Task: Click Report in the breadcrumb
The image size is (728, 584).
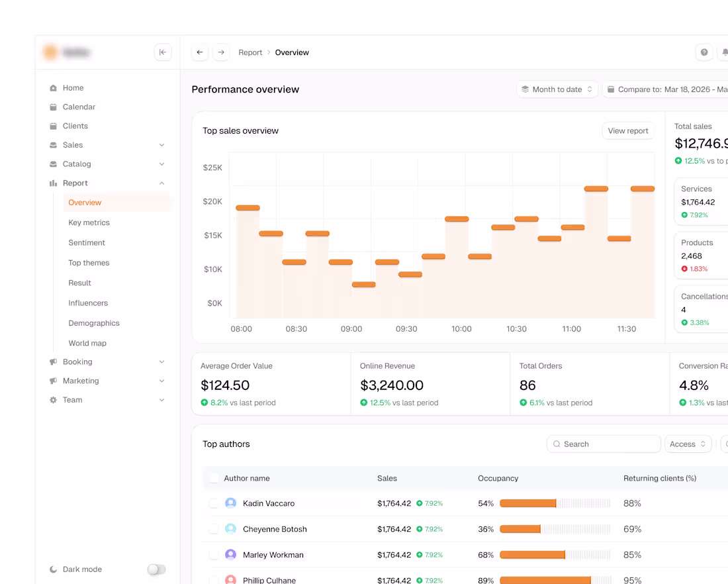Action: tap(250, 52)
